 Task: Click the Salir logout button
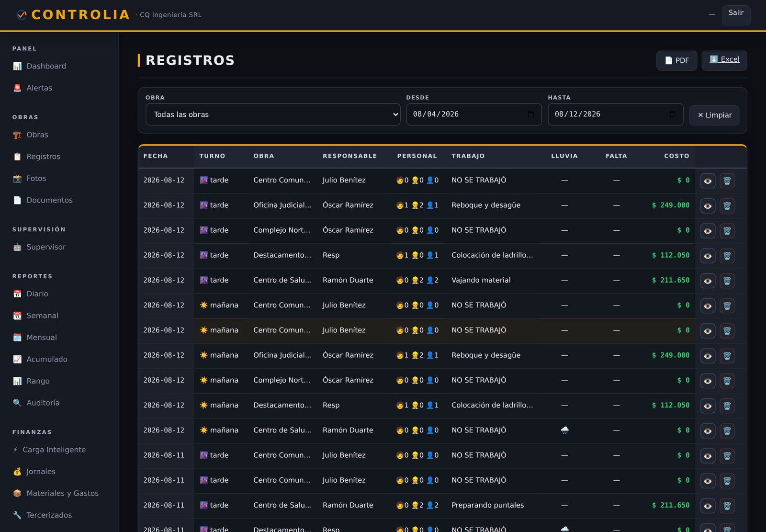click(x=736, y=15)
